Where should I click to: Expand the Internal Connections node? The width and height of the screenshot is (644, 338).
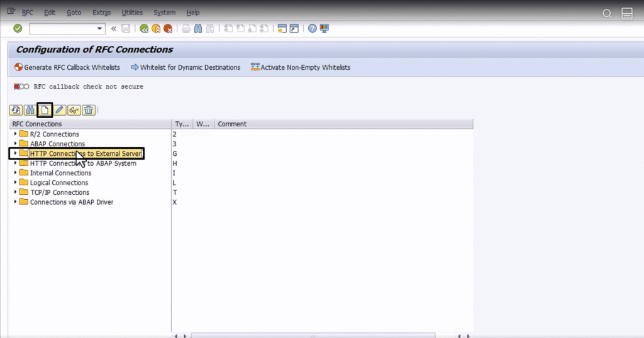click(x=15, y=173)
